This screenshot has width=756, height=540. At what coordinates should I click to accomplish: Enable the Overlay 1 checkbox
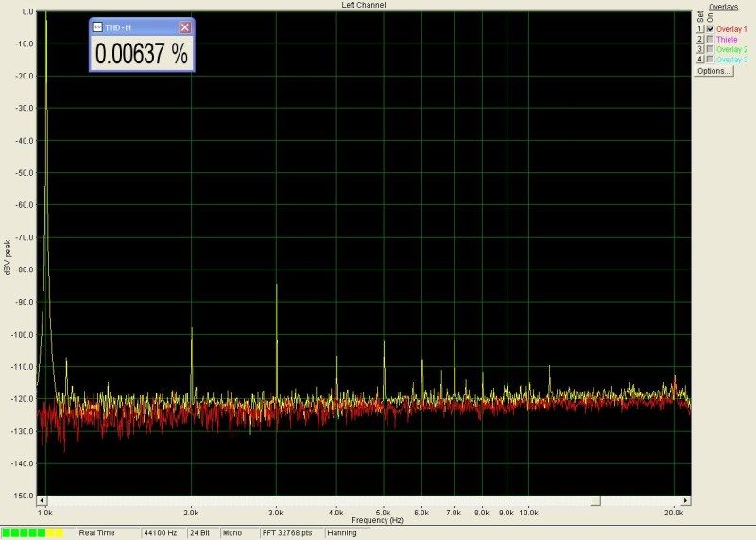pos(710,29)
